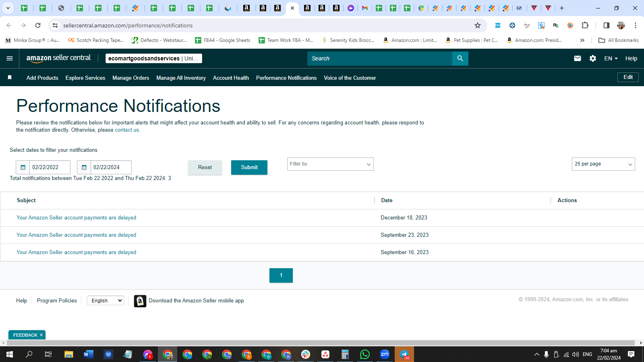This screenshot has width=644, height=362.
Task: Open Slack from the taskbar
Action: [x=306, y=354]
